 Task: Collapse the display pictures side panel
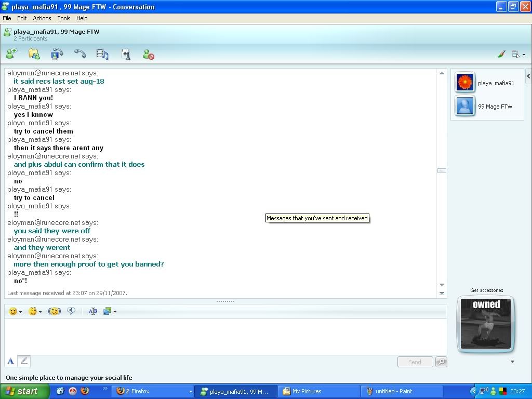coord(528,76)
